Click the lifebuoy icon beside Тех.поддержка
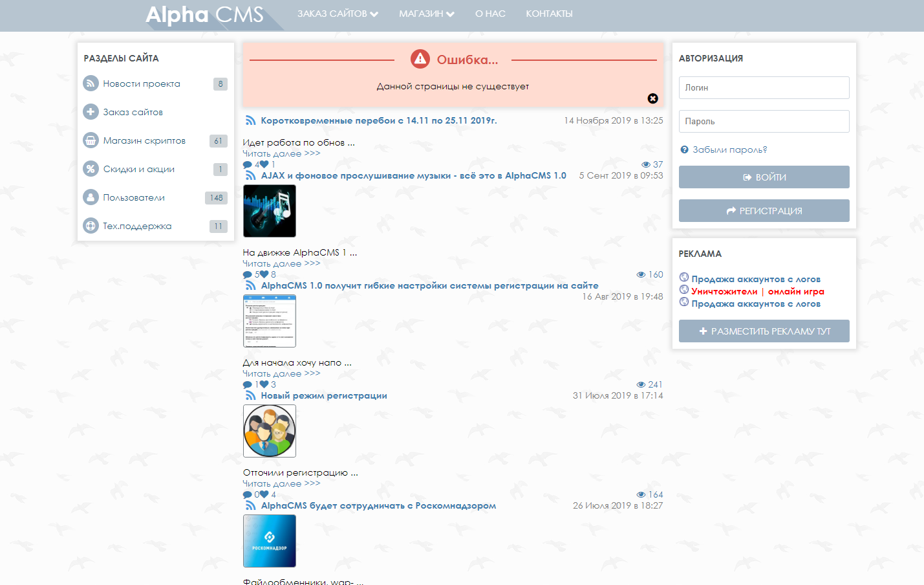 coord(91,226)
